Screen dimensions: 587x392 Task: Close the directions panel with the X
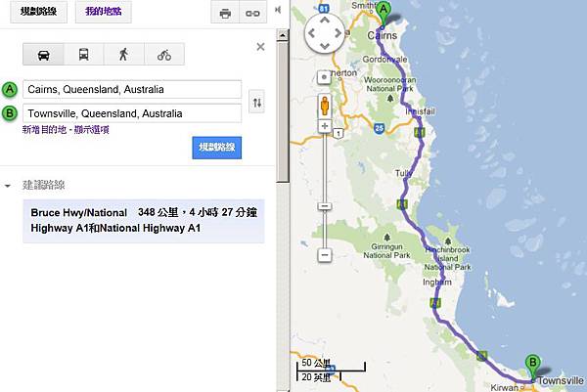(260, 47)
